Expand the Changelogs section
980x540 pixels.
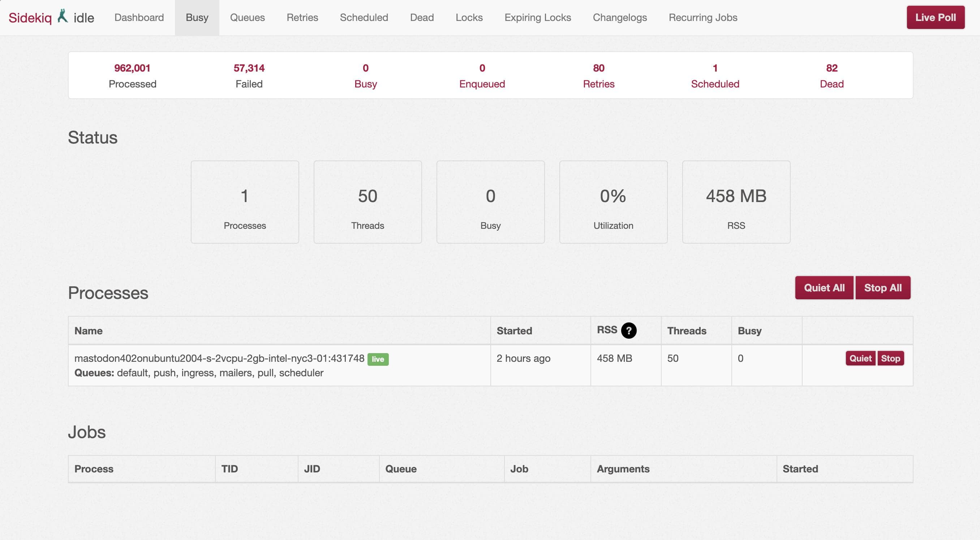[620, 17]
